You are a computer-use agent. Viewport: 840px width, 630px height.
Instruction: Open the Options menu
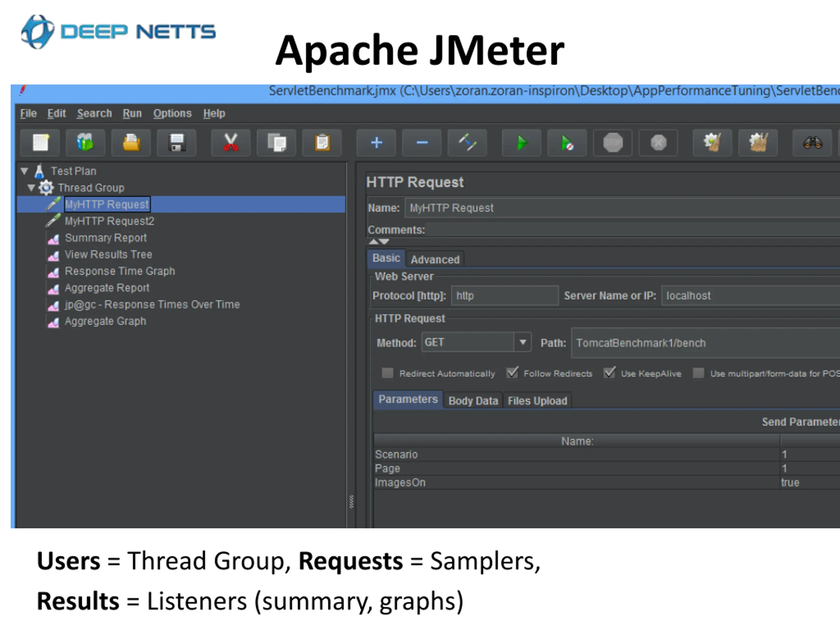pos(172,113)
